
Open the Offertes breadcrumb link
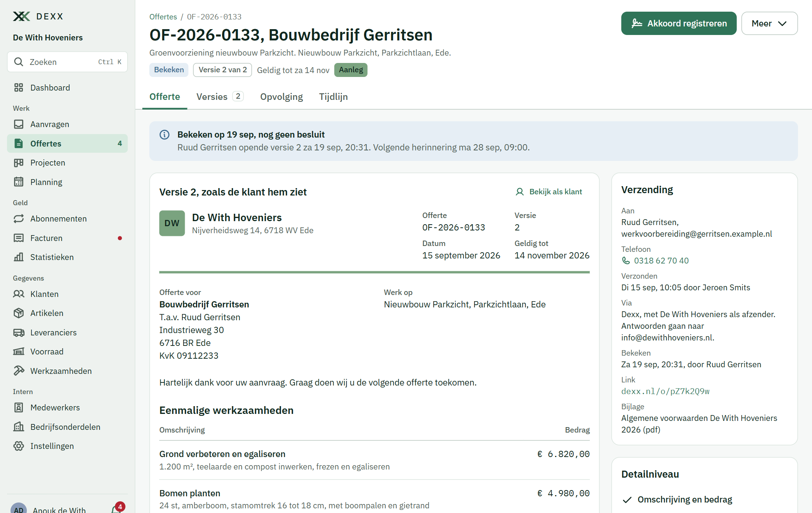163,17
